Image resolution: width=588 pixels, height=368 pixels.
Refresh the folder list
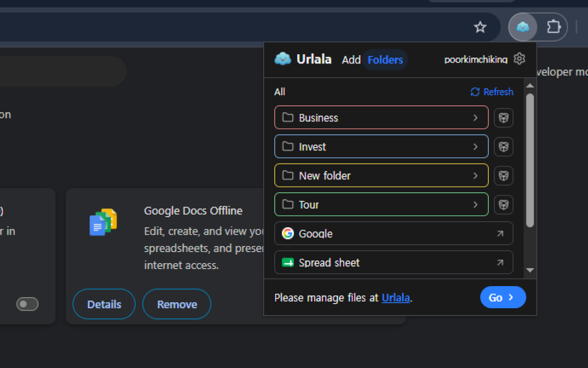[x=492, y=92]
